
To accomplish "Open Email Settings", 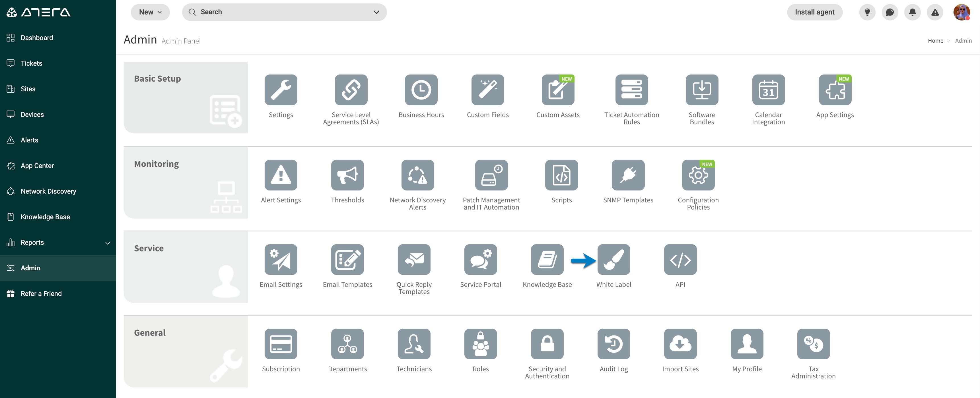I will pos(281,259).
